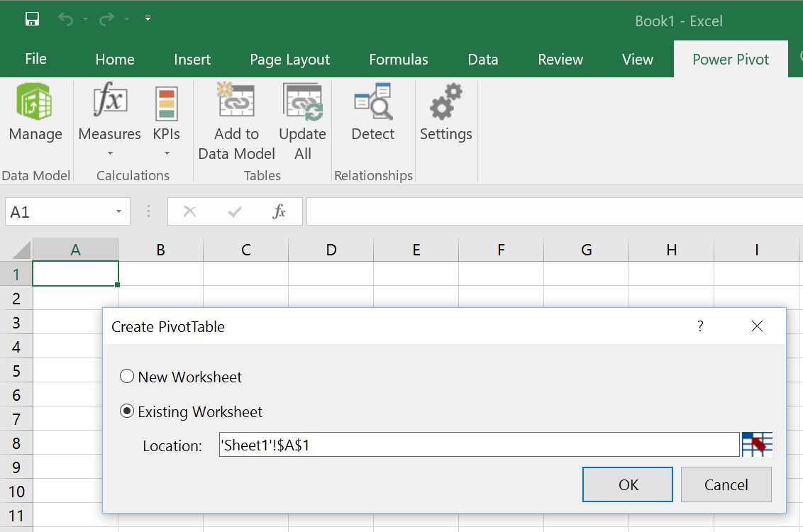Click the Insert Function fx icon

[x=279, y=211]
